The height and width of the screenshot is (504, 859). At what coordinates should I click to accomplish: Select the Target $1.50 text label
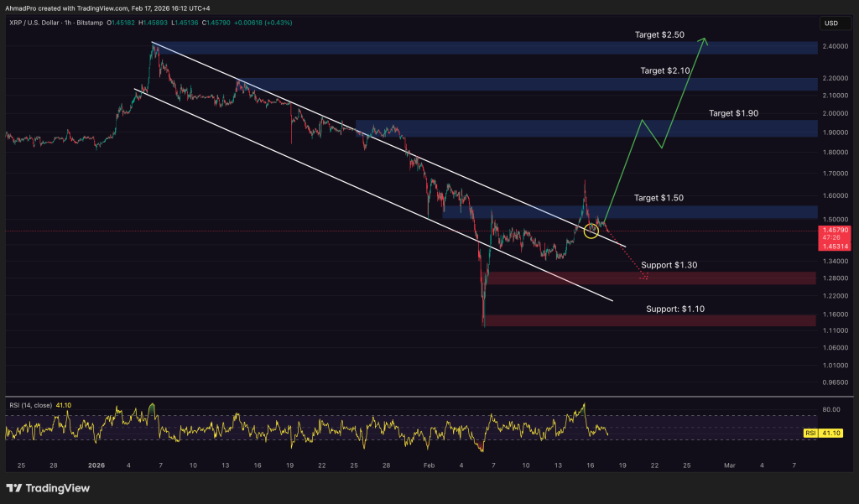point(659,198)
